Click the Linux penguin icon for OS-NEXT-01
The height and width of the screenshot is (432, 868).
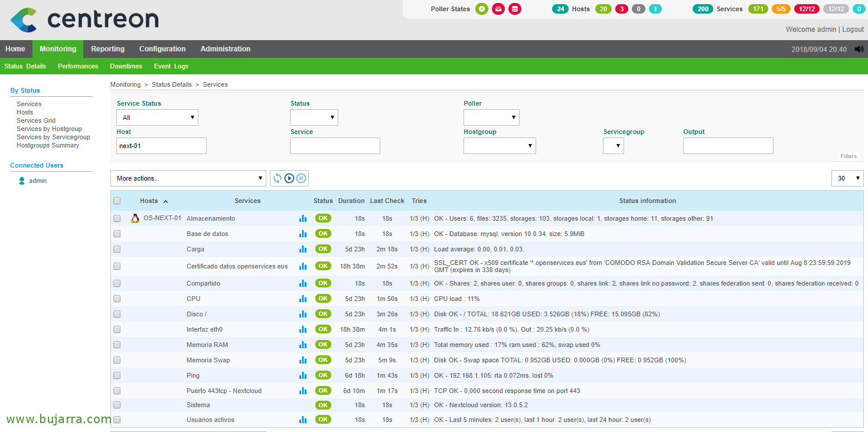pyautogui.click(x=135, y=218)
